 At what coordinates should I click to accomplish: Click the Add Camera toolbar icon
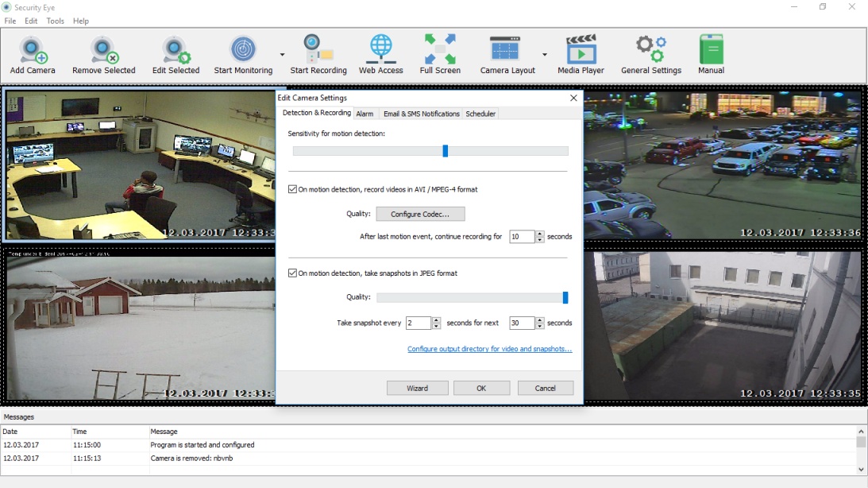point(33,50)
